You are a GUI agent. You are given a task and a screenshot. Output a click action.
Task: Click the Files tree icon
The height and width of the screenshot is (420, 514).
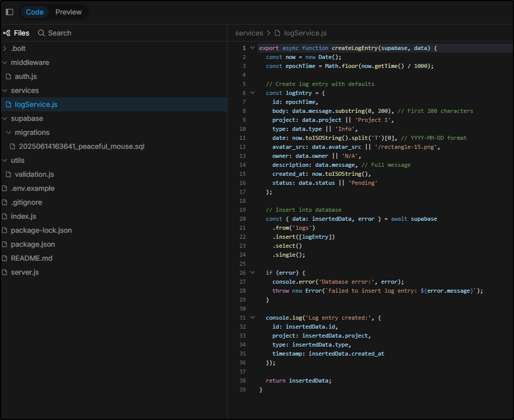pyautogui.click(x=6, y=33)
